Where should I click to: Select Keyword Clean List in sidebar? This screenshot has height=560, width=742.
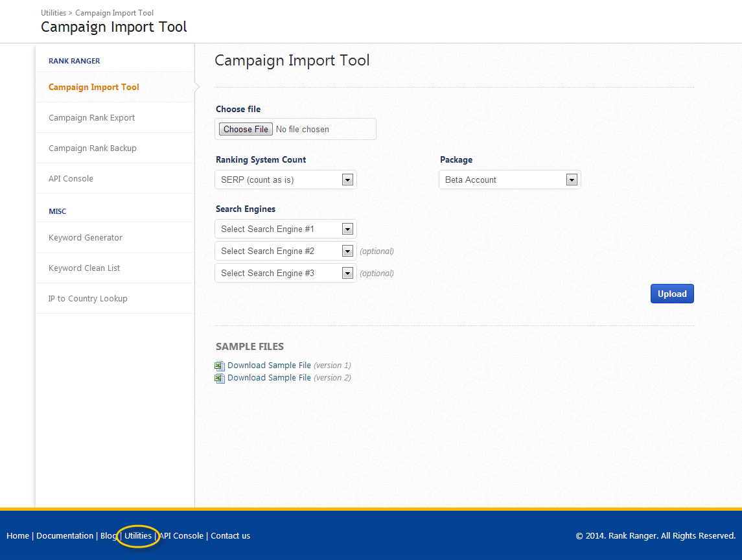click(84, 268)
